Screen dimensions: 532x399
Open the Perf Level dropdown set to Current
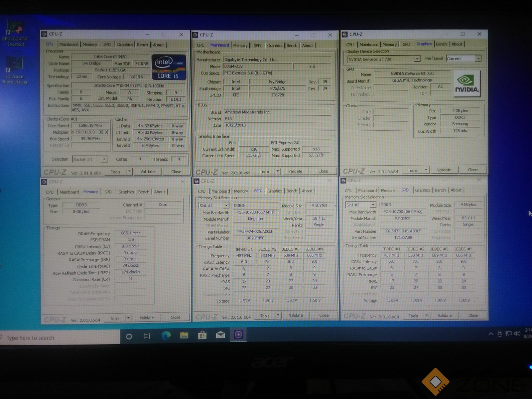pyautogui.click(x=478, y=59)
